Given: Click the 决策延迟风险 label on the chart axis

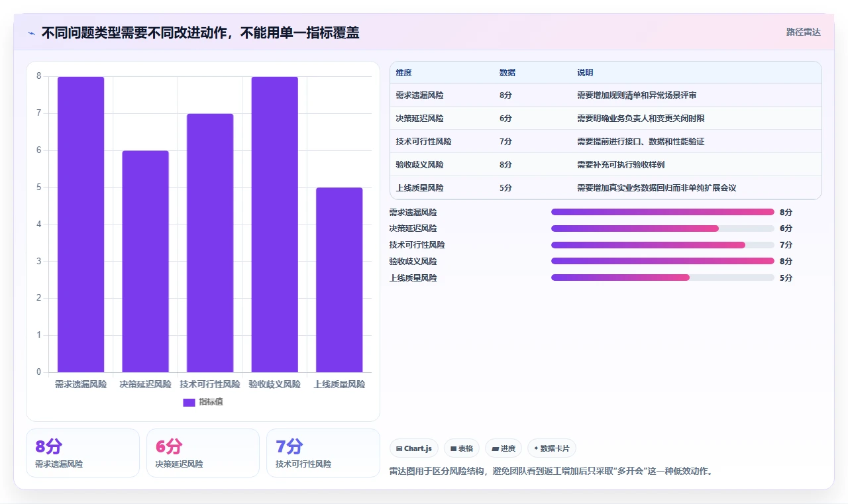Looking at the screenshot, I should click(x=145, y=384).
